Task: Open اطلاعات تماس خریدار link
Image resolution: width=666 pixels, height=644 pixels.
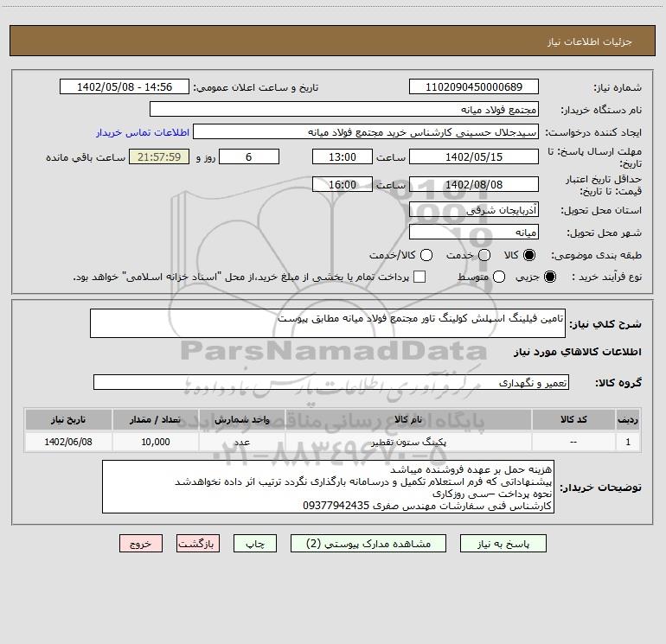Action: tap(143, 132)
